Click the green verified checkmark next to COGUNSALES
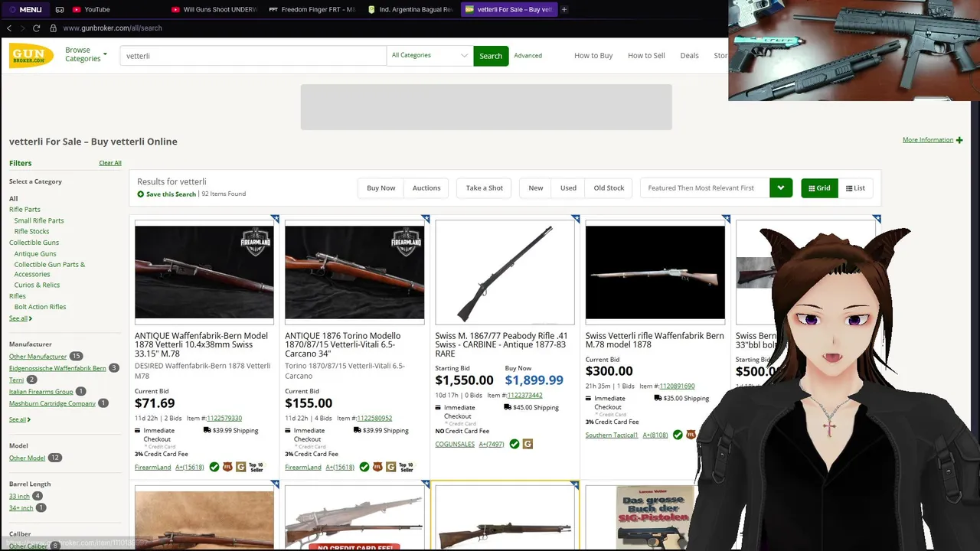 point(514,444)
